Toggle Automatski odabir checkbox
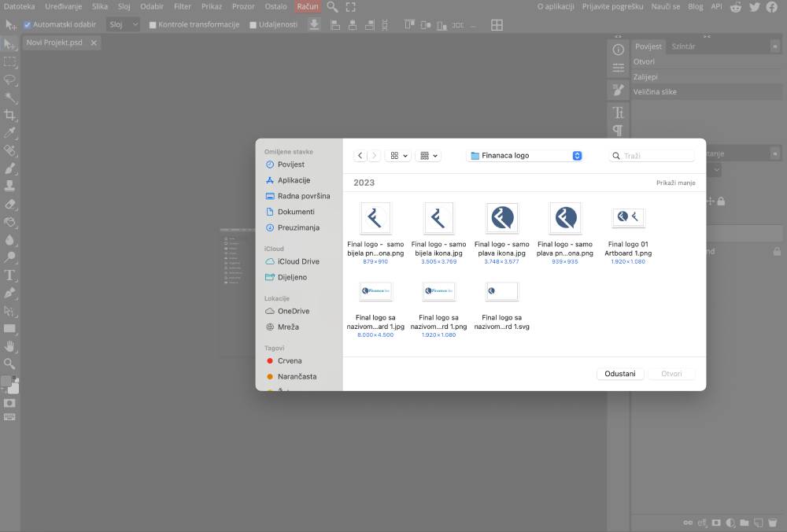 (28, 24)
